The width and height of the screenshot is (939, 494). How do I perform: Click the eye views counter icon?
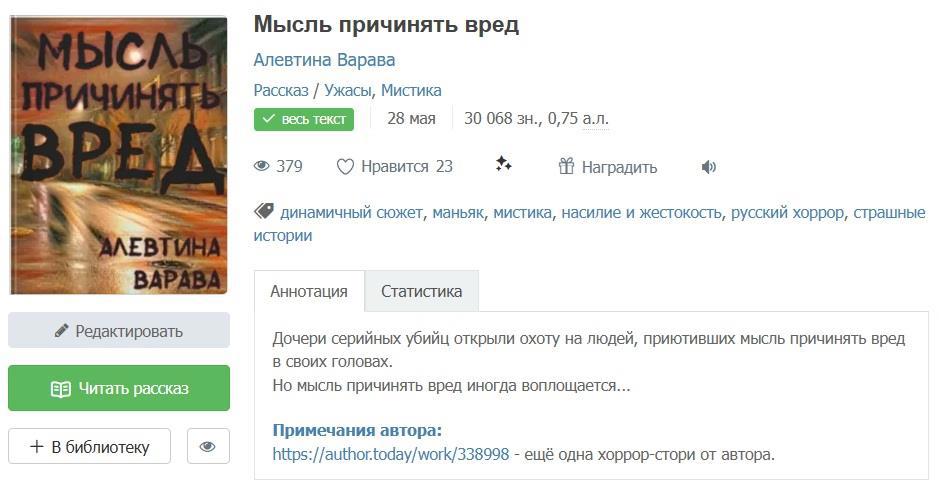pos(263,167)
